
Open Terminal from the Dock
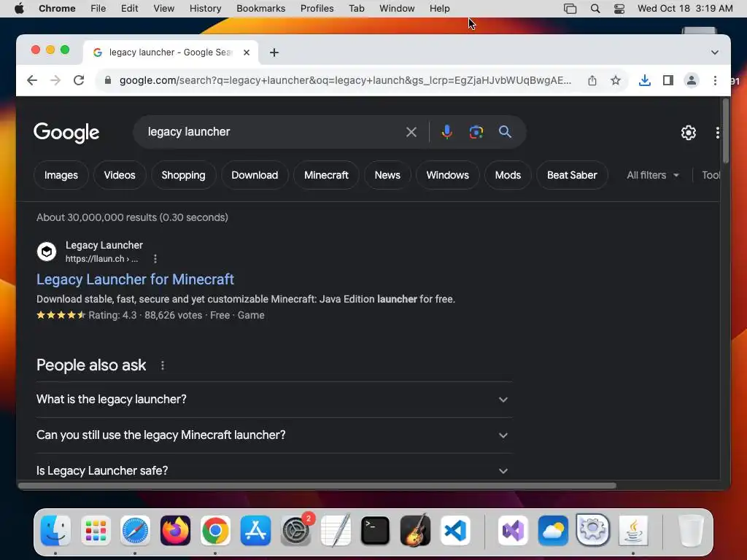375,530
